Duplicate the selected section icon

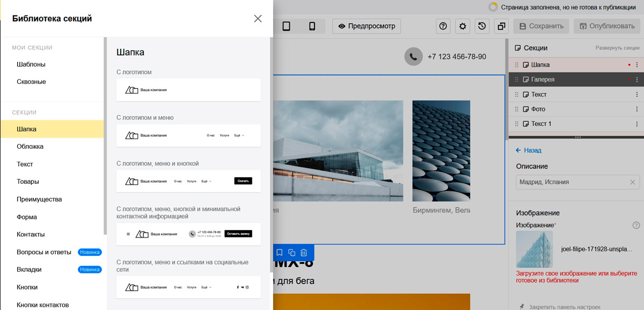coord(291,253)
